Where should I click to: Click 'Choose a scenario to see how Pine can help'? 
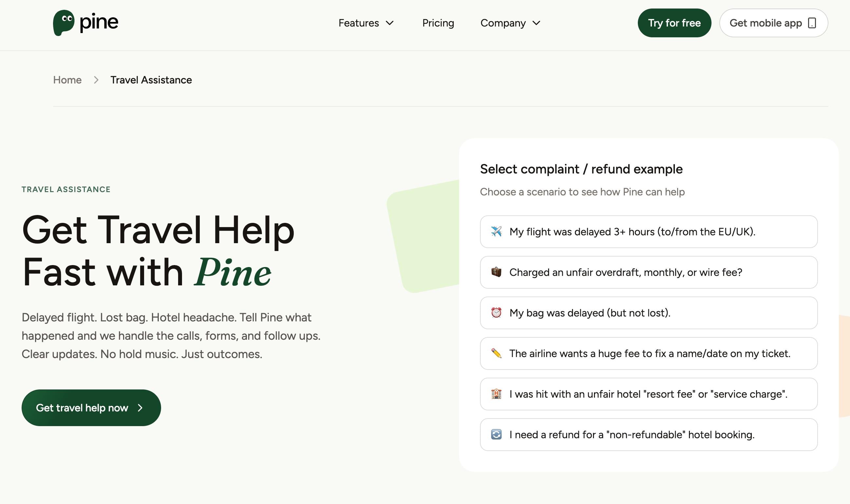click(x=582, y=192)
